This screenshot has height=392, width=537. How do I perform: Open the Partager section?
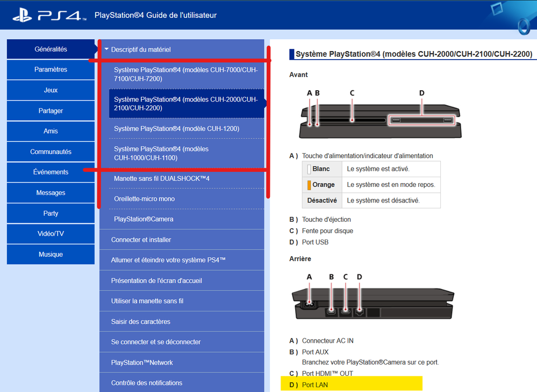coord(51,111)
